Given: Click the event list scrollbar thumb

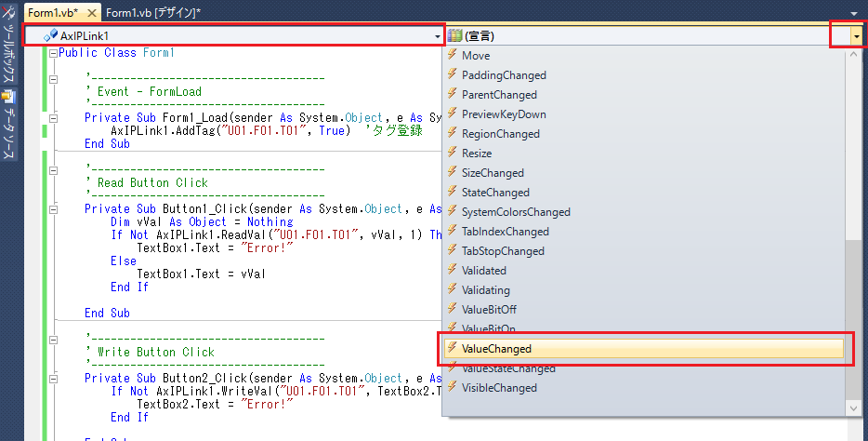Looking at the screenshot, I should [854, 316].
